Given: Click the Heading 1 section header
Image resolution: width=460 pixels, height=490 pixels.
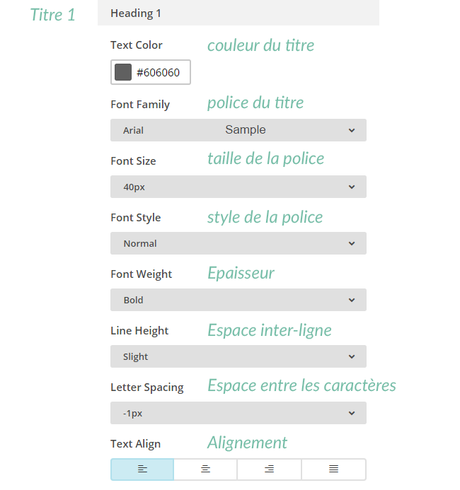Looking at the screenshot, I should point(238,13).
